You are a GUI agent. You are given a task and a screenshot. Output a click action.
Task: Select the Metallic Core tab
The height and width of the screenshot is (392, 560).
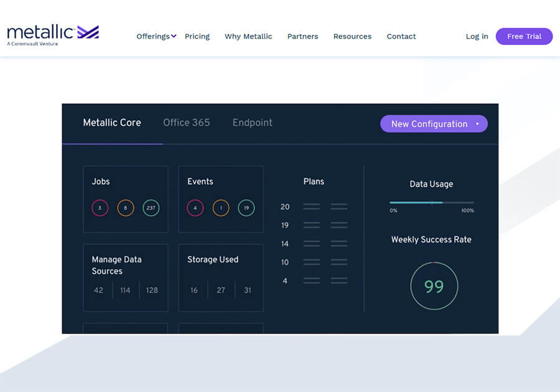click(112, 123)
